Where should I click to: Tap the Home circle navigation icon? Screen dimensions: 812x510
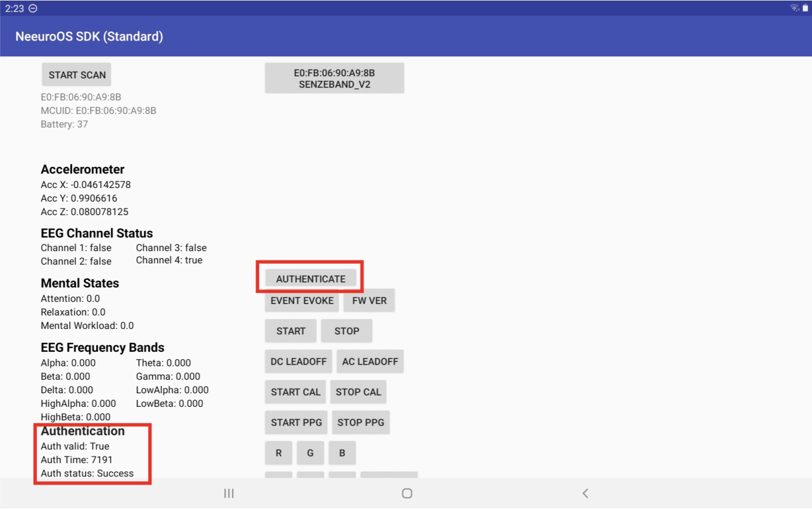407,493
